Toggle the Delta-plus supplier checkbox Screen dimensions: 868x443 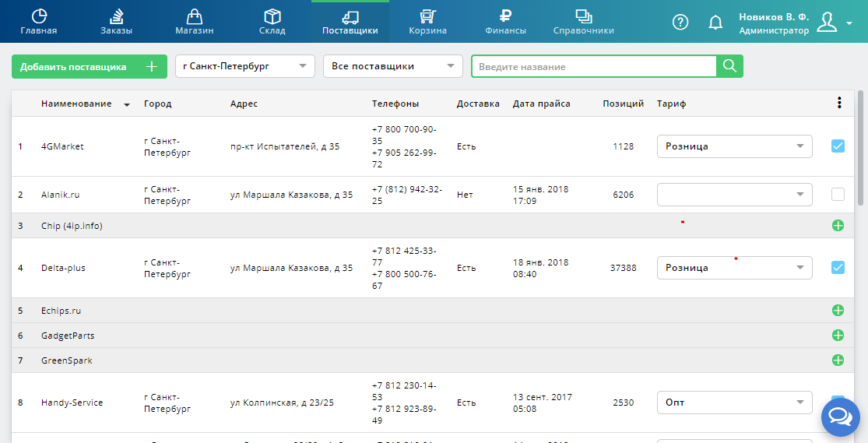(838, 268)
